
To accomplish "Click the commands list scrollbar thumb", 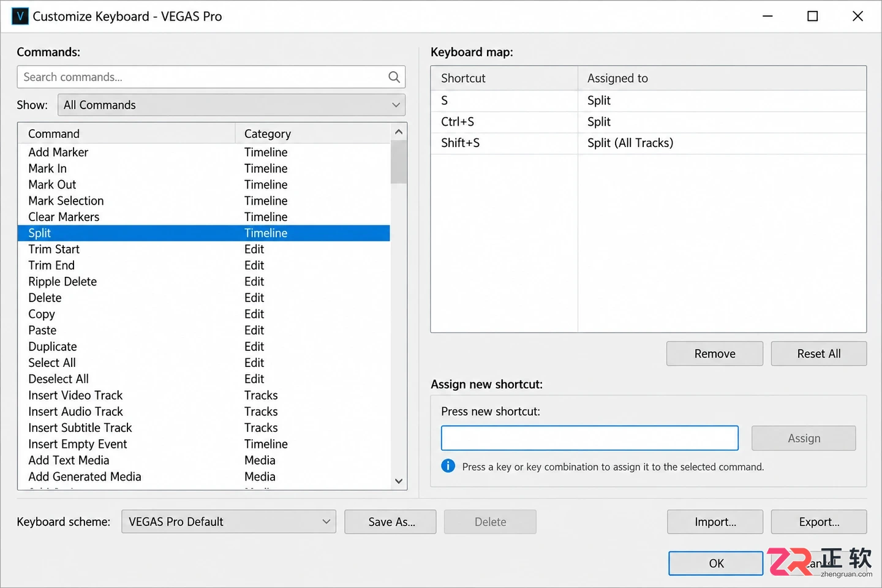I will pos(399,162).
